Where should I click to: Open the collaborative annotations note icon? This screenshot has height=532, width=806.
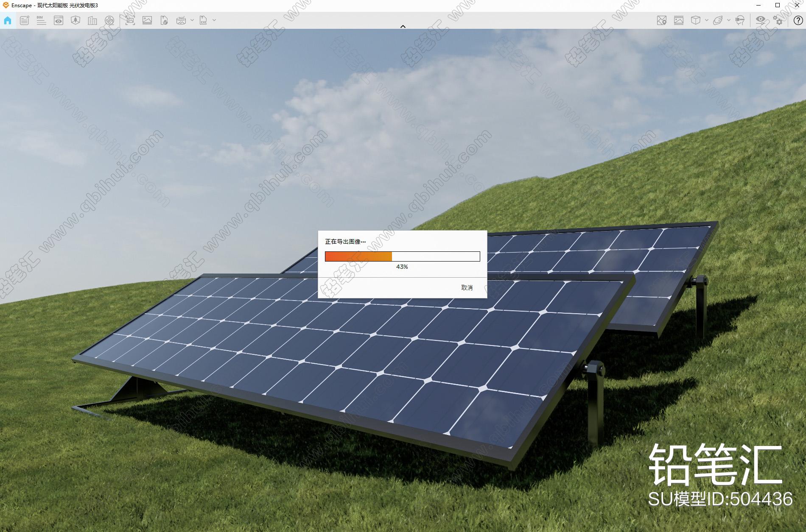pos(25,20)
